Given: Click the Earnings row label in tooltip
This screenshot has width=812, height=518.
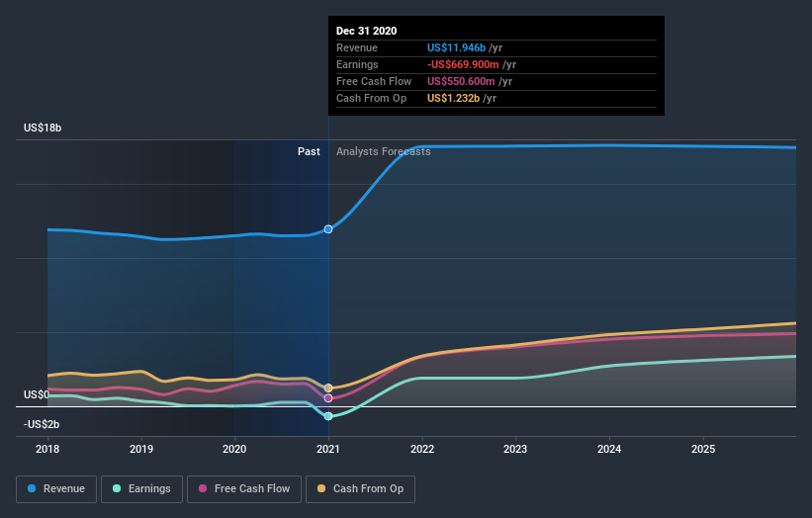Looking at the screenshot, I should pos(357,64).
